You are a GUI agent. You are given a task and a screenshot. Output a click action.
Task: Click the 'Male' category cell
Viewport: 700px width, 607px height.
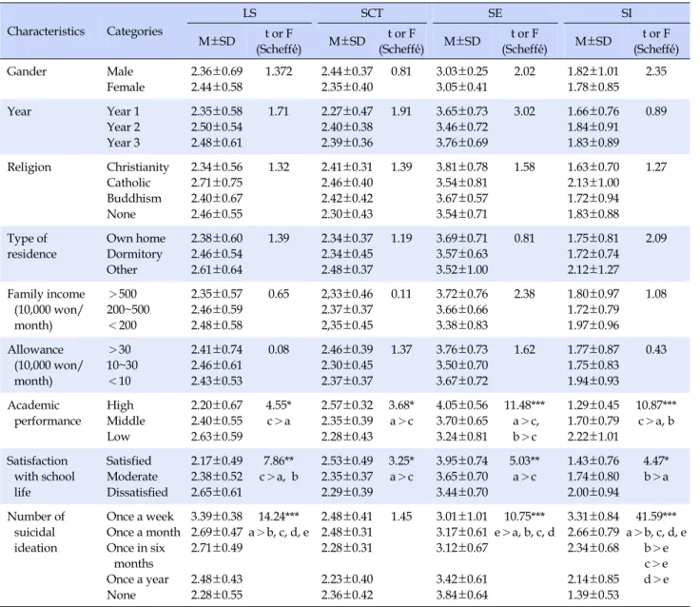click(120, 71)
